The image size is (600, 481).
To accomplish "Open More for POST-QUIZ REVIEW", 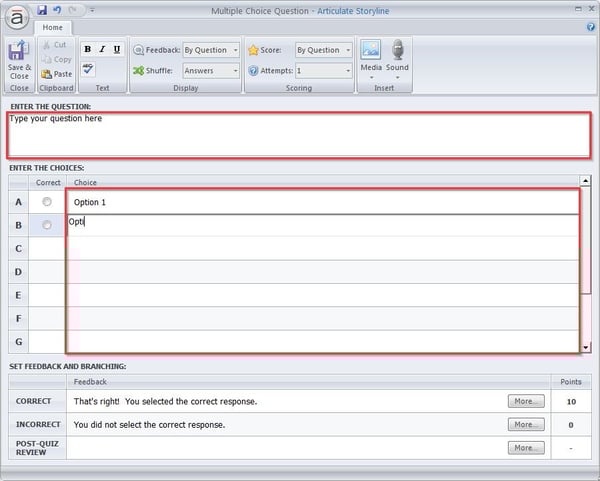I will [526, 448].
